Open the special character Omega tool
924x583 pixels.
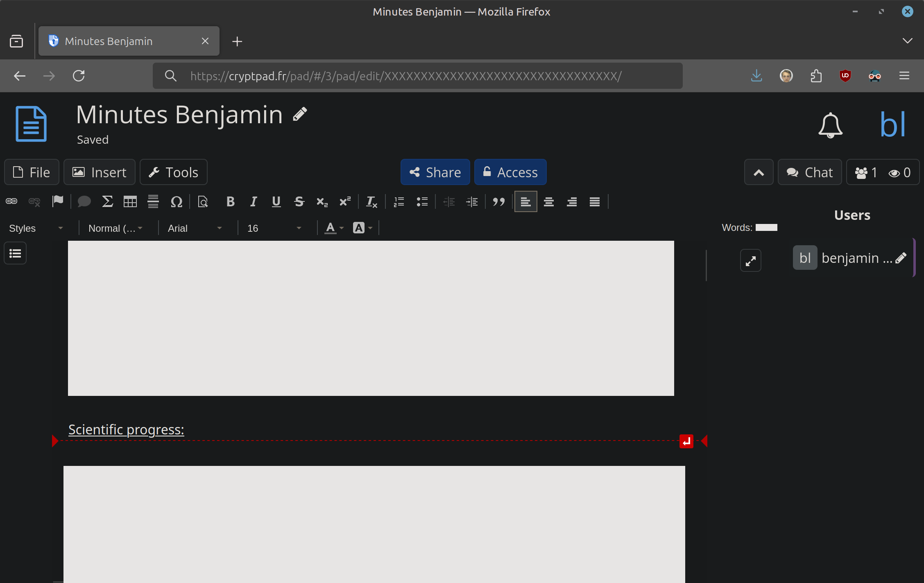pyautogui.click(x=176, y=201)
